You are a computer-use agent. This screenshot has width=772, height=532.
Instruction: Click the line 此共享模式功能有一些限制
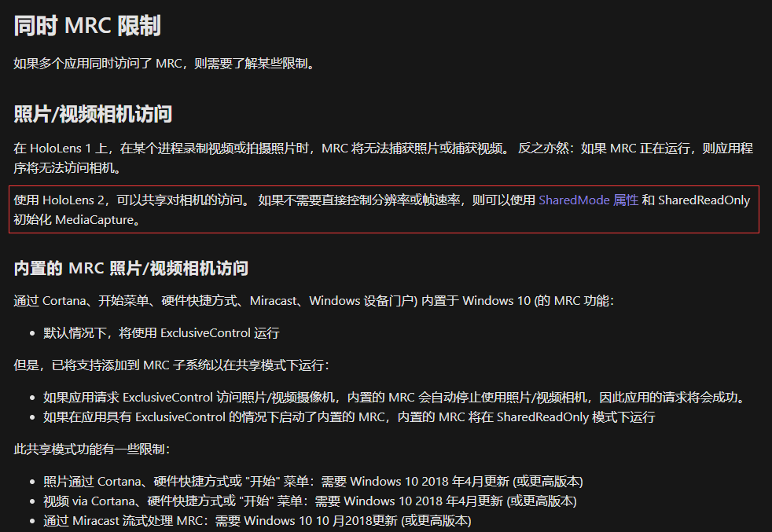coord(91,449)
